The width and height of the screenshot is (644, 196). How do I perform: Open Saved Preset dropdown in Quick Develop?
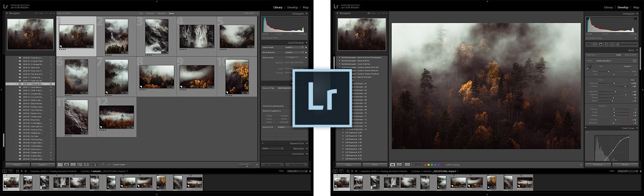(294, 47)
